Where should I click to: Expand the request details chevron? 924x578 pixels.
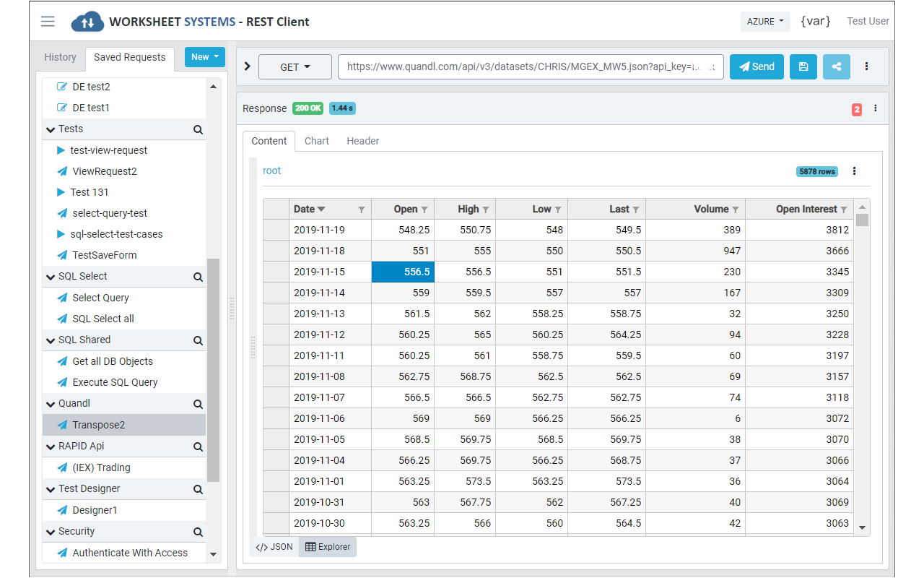pyautogui.click(x=248, y=66)
